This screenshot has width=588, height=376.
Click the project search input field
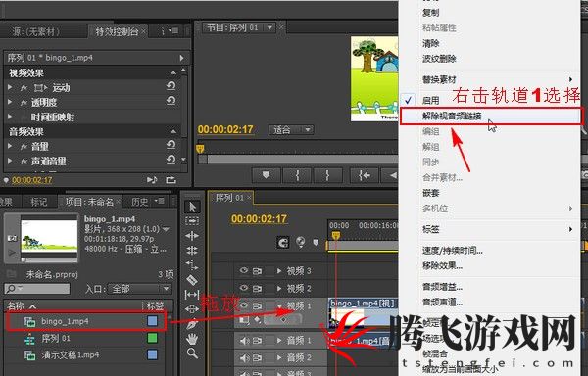[37, 289]
